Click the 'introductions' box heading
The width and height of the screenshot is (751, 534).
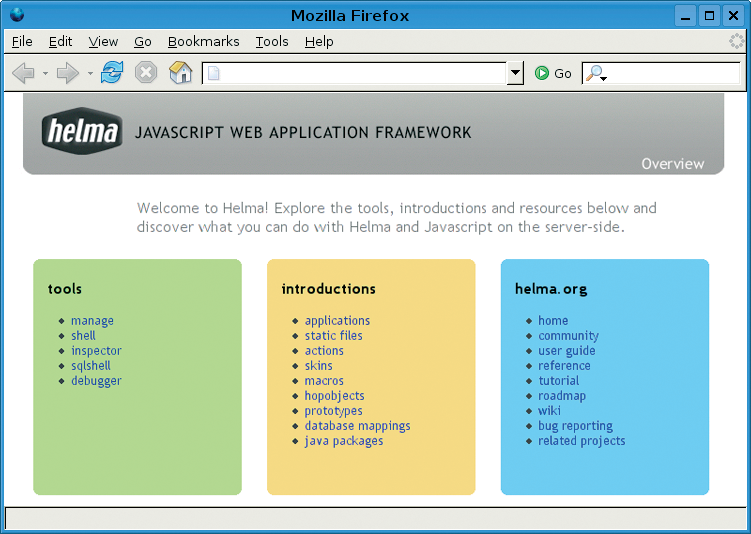tap(329, 289)
